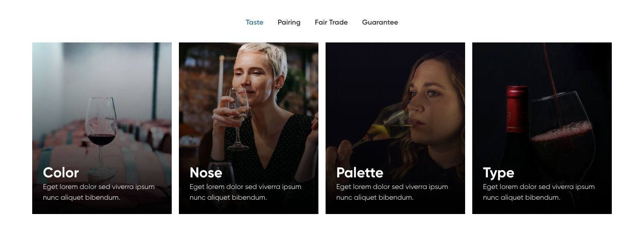Viewport: 644px width, 231px height.
Task: Click the Color card heading
Action: 61,172
